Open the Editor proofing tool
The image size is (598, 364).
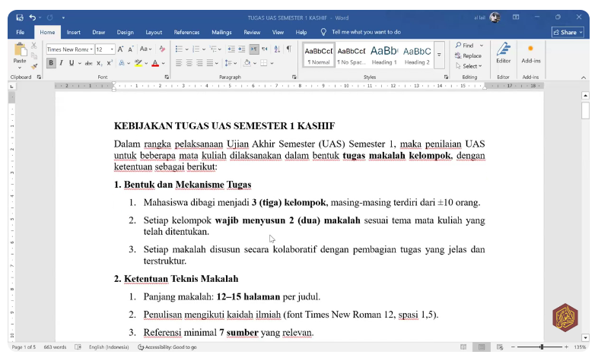[503, 54]
